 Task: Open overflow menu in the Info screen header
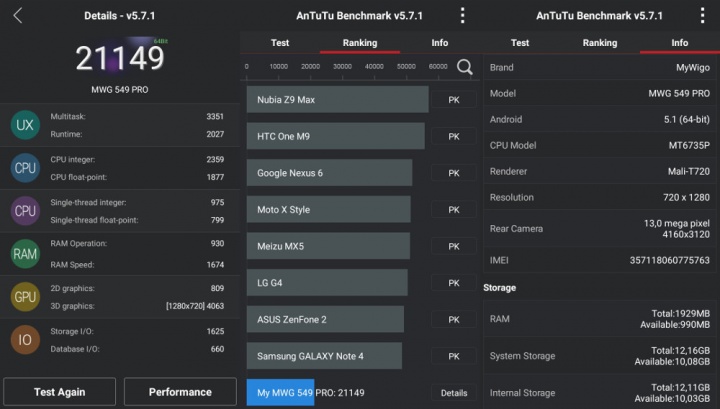click(x=702, y=16)
